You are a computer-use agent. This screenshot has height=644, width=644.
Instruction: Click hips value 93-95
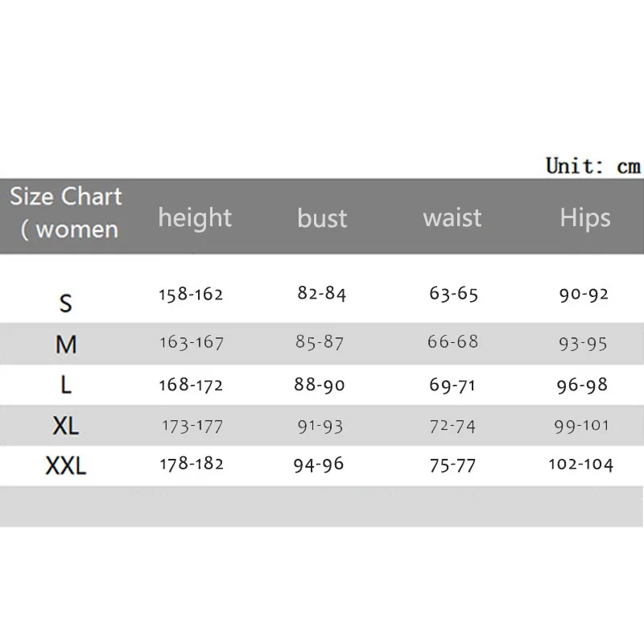pos(583,344)
